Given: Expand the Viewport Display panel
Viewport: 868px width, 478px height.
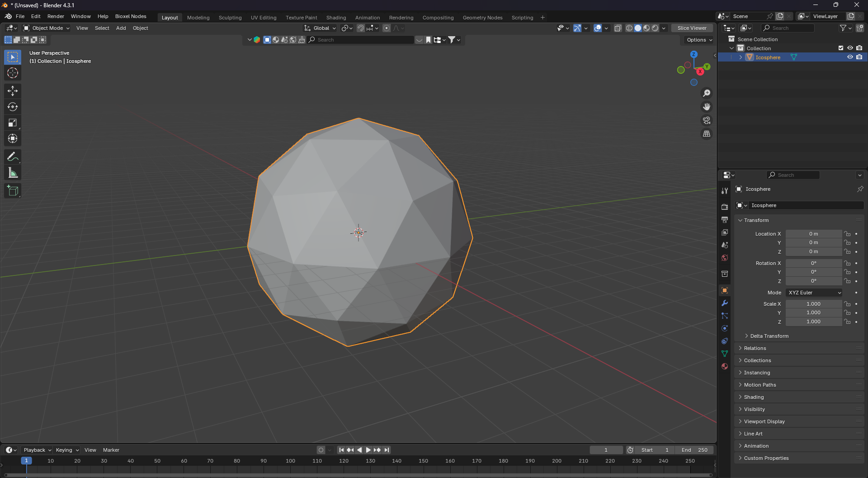Looking at the screenshot, I should pyautogui.click(x=764, y=421).
